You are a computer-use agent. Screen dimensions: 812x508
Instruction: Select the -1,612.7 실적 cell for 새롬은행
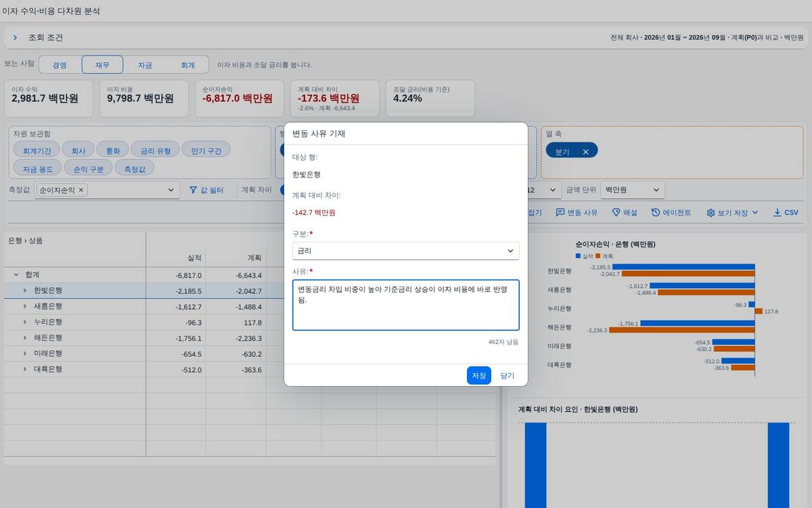click(x=176, y=306)
